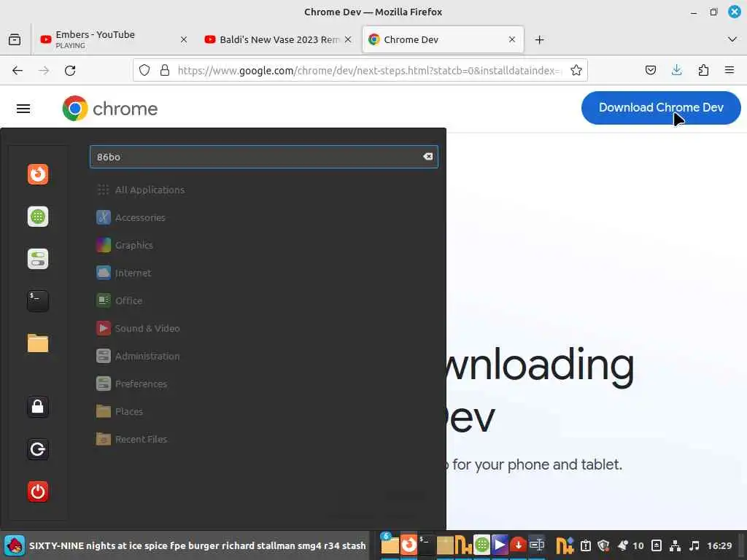Screen dimensions: 747x560
Task: Close the Chrome Dev tab
Action: [x=512, y=39]
